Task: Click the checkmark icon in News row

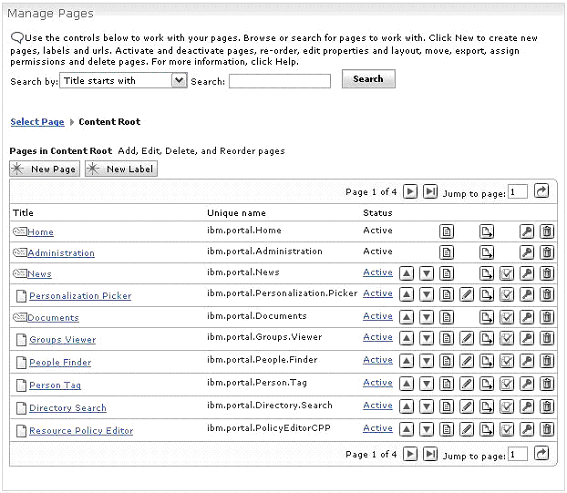Action: (x=507, y=273)
